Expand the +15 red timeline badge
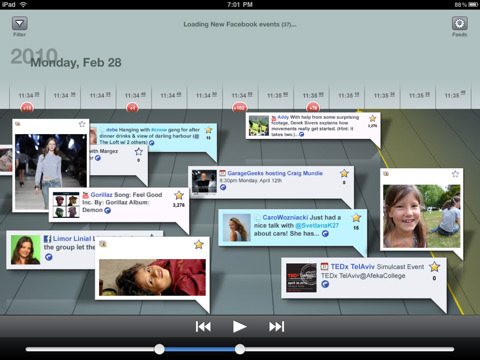480x360 pixels. tap(27, 108)
